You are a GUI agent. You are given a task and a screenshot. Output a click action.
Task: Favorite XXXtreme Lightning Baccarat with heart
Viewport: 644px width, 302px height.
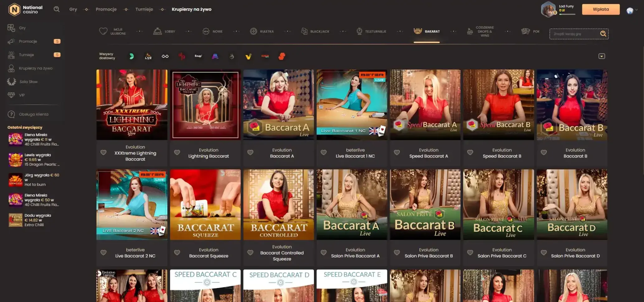[x=103, y=153]
